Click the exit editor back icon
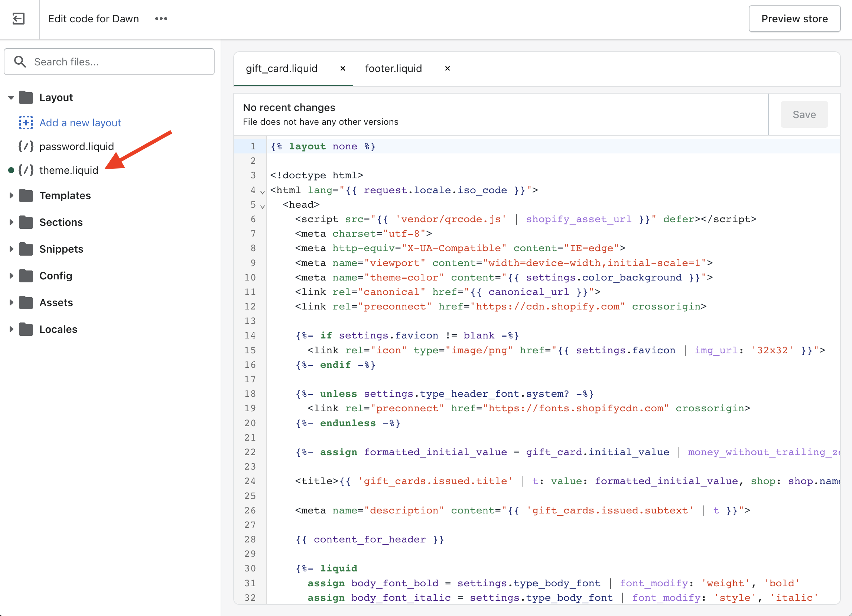852x616 pixels. coord(19,19)
